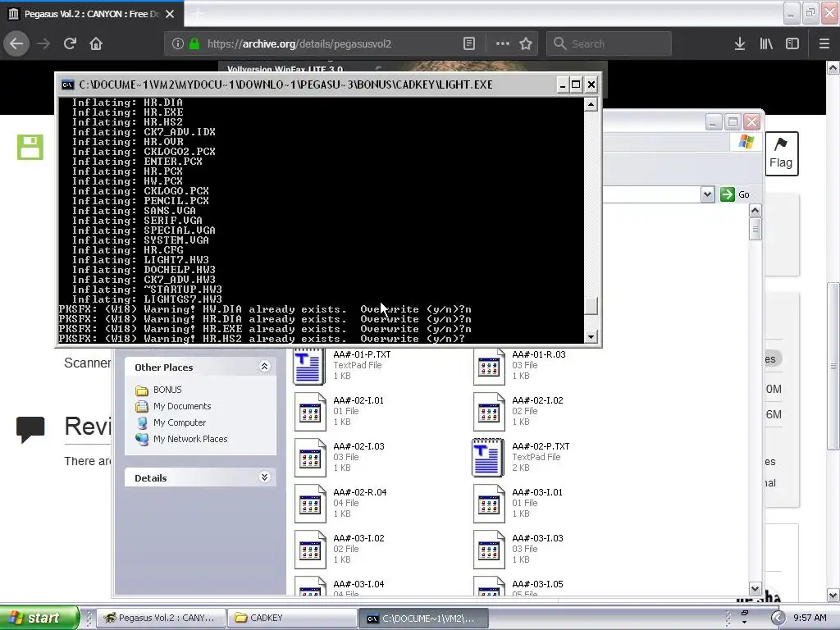The width and height of the screenshot is (840, 630).
Task: Click Explorer file list scroll up arrow
Action: coord(755,211)
